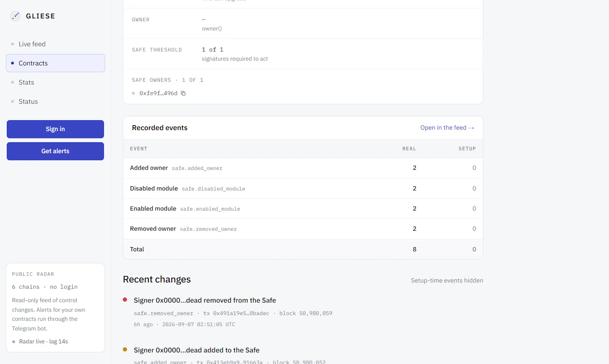Click the Get alerts button

[55, 151]
